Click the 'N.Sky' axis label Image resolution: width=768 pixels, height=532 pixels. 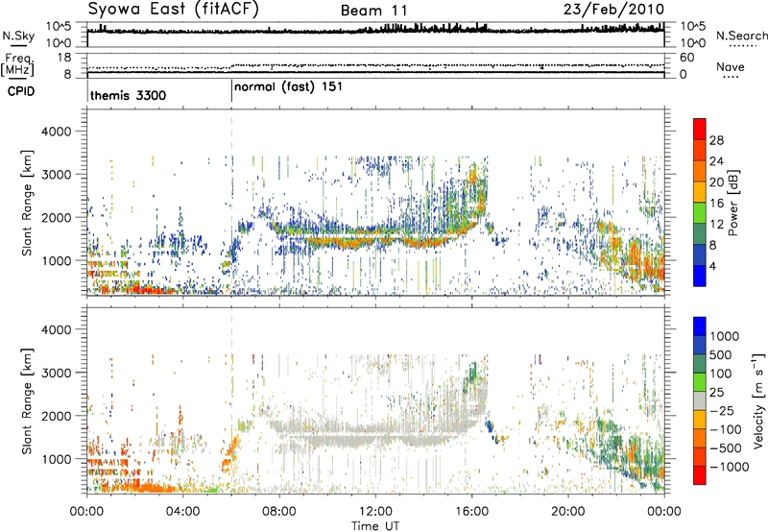18,36
